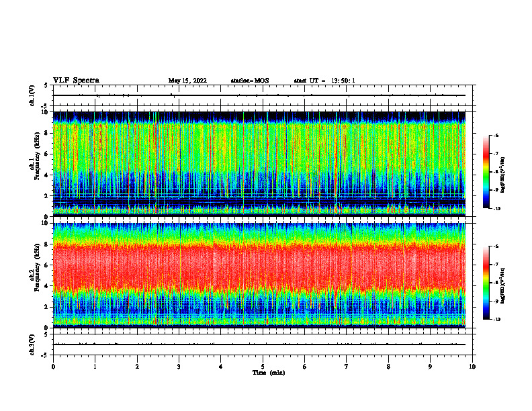Image resolution: width=532 pixels, height=411 pixels.
Task: Click the "9" tick on the time axis
Action: click(430, 367)
